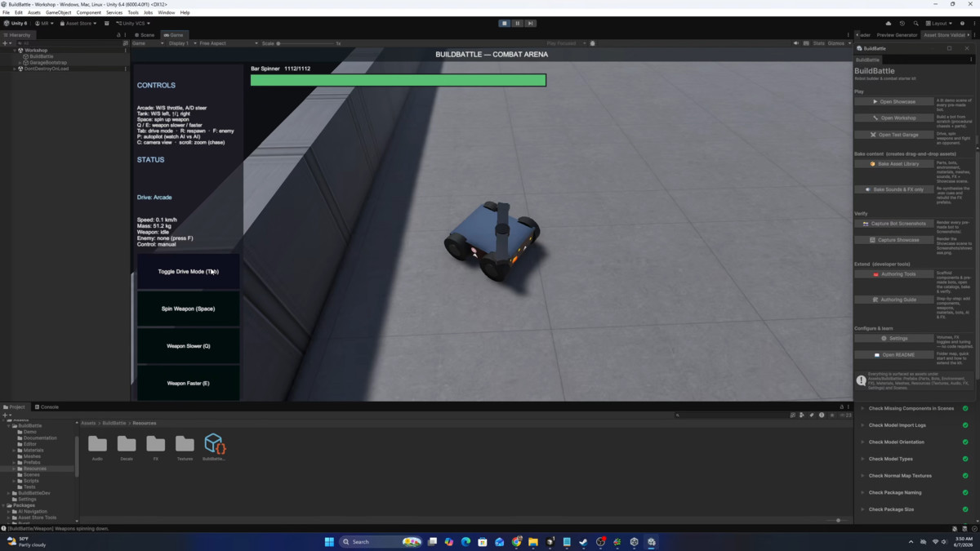Click the Capture Bot Screenshots button
The width and height of the screenshot is (980, 551).
point(894,224)
